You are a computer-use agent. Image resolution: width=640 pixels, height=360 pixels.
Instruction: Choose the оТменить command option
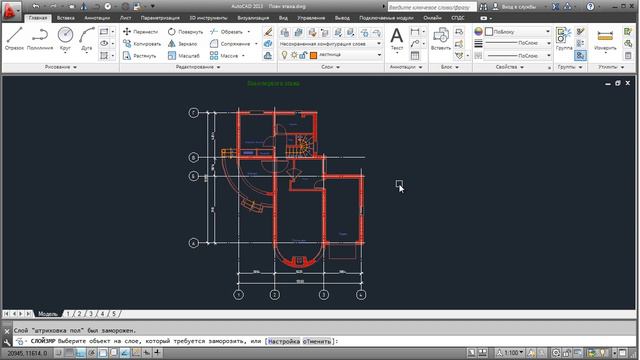pyautogui.click(x=317, y=341)
